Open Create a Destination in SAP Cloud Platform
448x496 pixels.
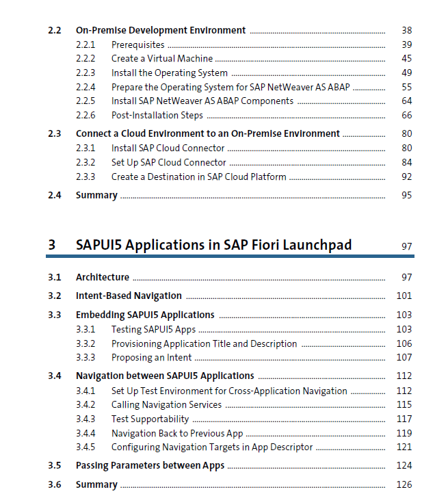coord(198,177)
